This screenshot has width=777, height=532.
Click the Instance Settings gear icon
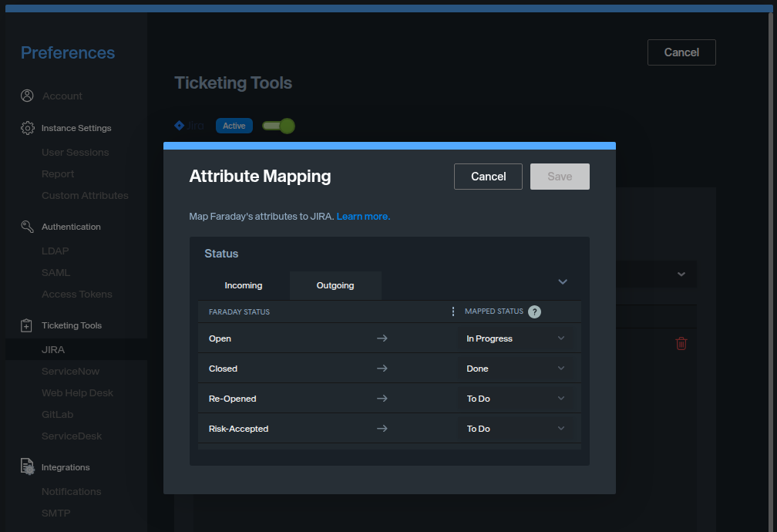pyautogui.click(x=27, y=128)
